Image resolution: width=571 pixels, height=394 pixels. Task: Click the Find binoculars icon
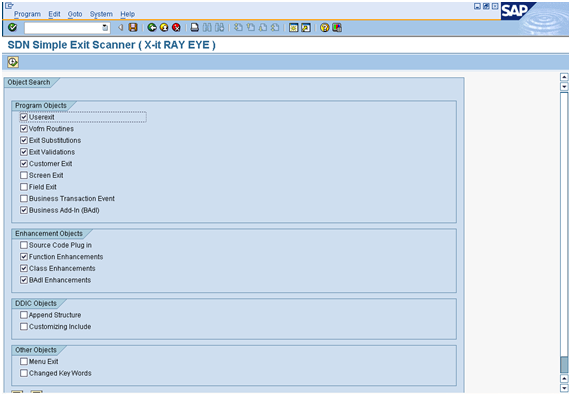click(207, 27)
